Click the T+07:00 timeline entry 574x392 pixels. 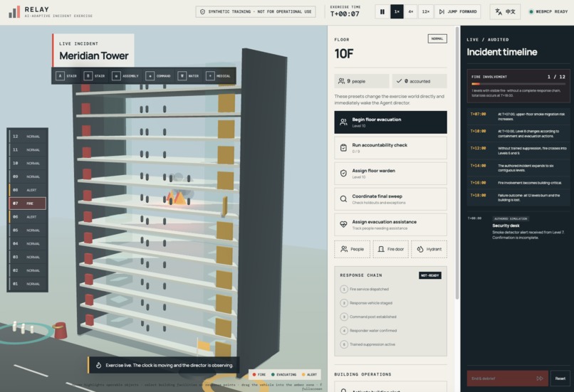pos(518,116)
